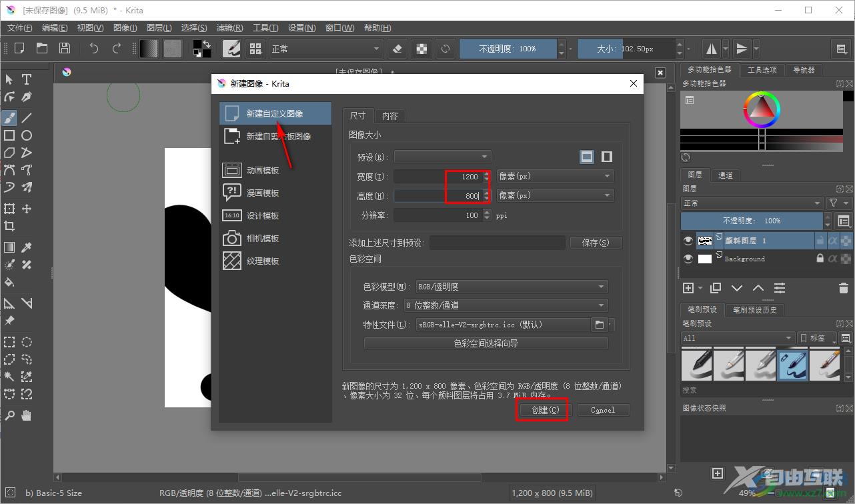Click the Open file folder icon
855x504 pixels.
click(42, 48)
